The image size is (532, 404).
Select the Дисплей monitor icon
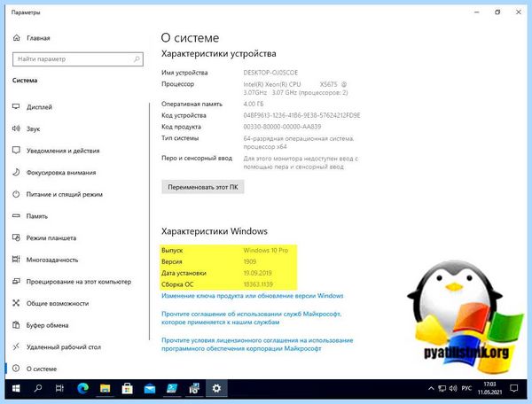[16, 106]
